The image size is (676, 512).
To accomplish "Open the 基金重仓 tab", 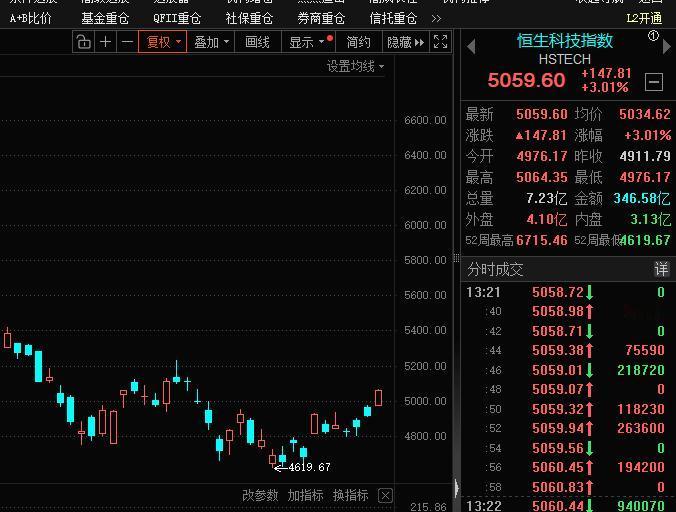I will tap(105, 18).
